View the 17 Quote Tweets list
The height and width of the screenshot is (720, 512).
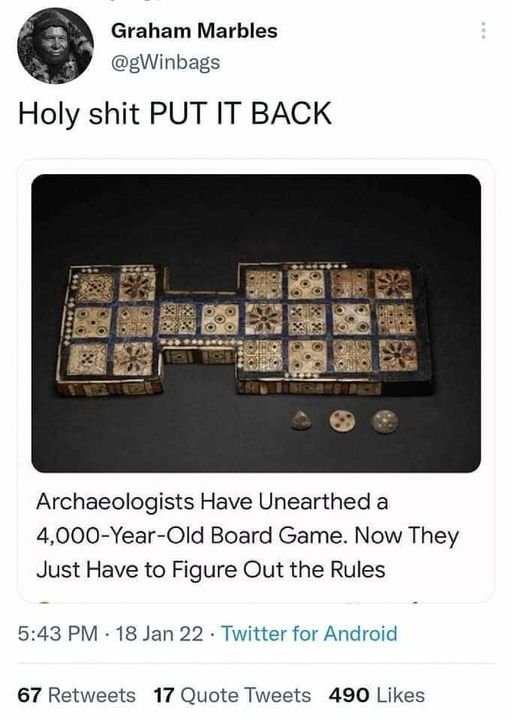[x=232, y=695]
